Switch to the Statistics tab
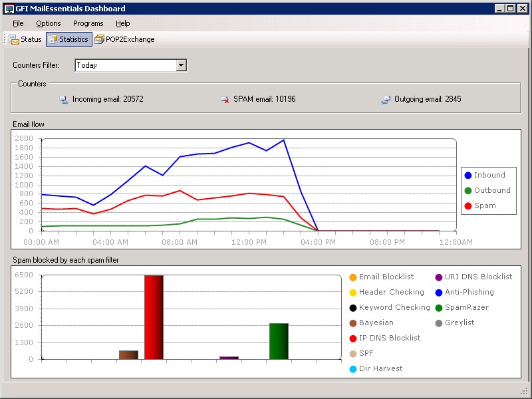Viewport: 532px width, 399px height. click(x=69, y=39)
